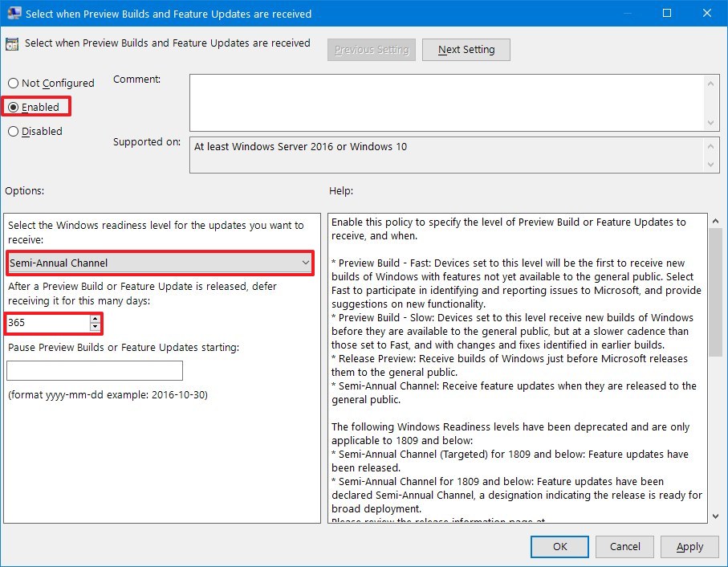Select the Enabled radio button
Viewport: 728px width, 567px height.
point(14,106)
